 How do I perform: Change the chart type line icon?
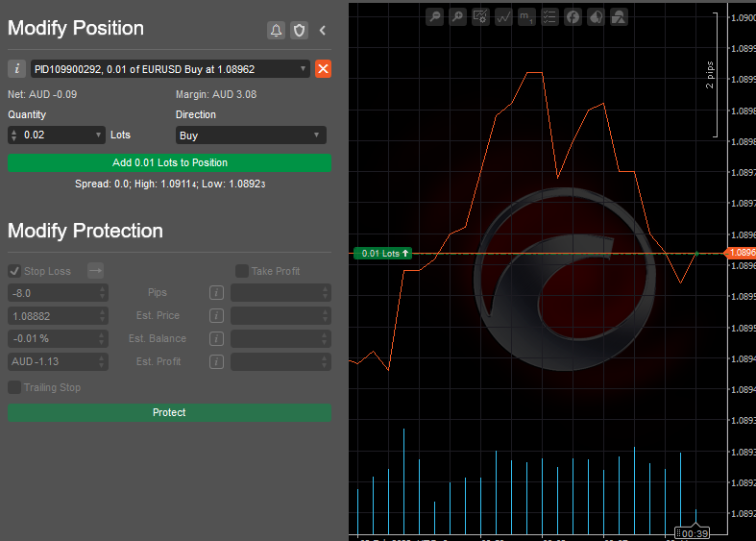pos(503,17)
